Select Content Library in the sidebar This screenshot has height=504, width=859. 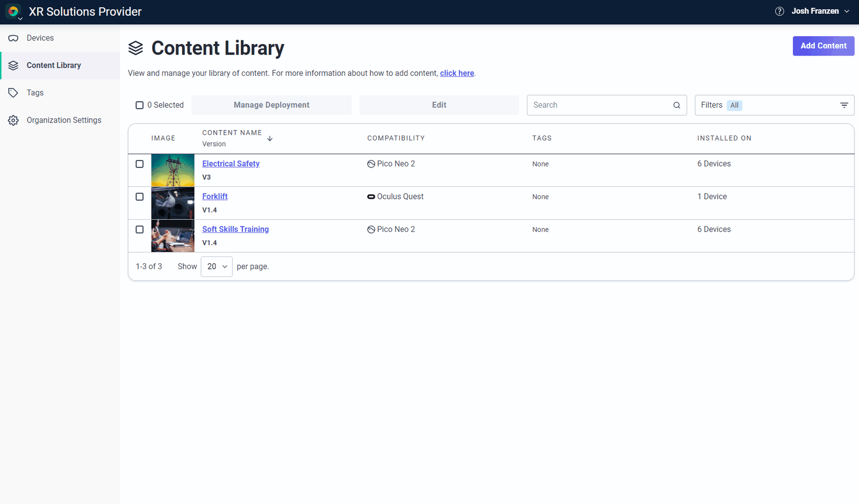tap(60, 65)
